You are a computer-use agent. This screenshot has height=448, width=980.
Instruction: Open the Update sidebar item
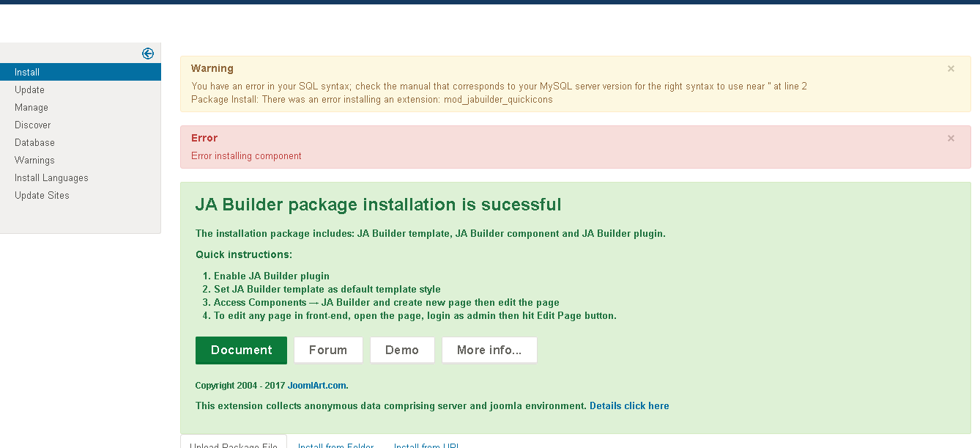pyautogui.click(x=29, y=90)
